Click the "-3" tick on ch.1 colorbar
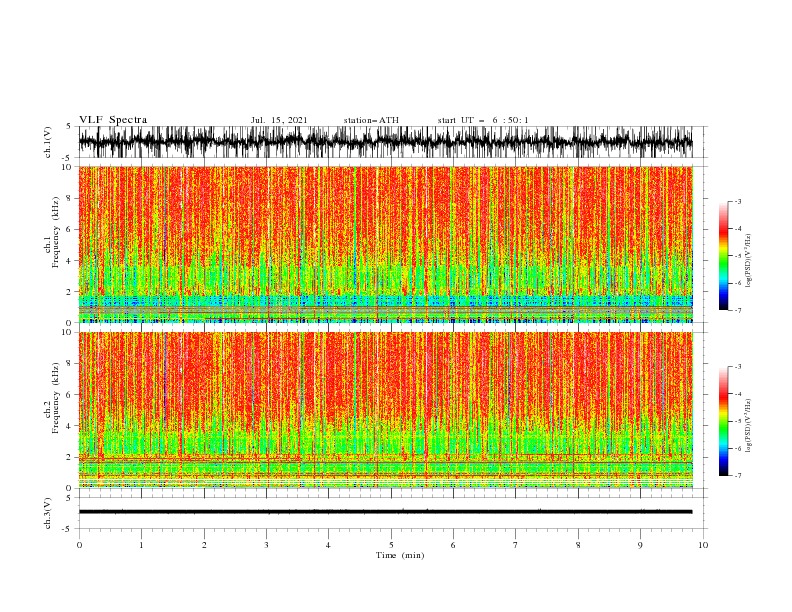The image size is (792, 612). coord(737,201)
